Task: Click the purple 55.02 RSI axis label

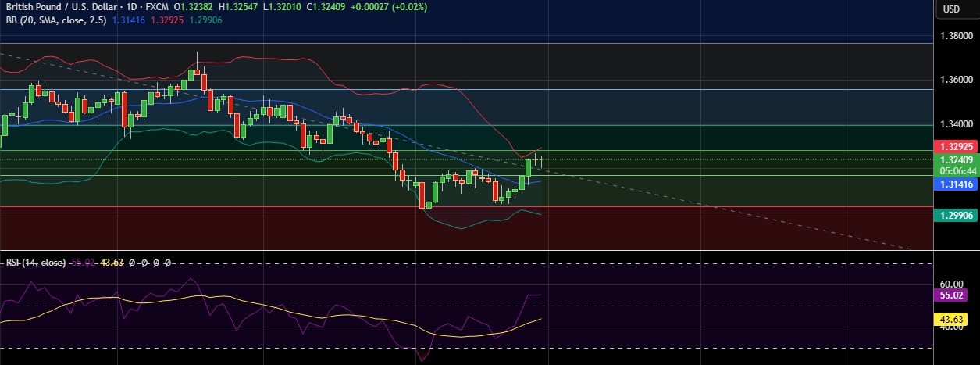Action: (952, 296)
